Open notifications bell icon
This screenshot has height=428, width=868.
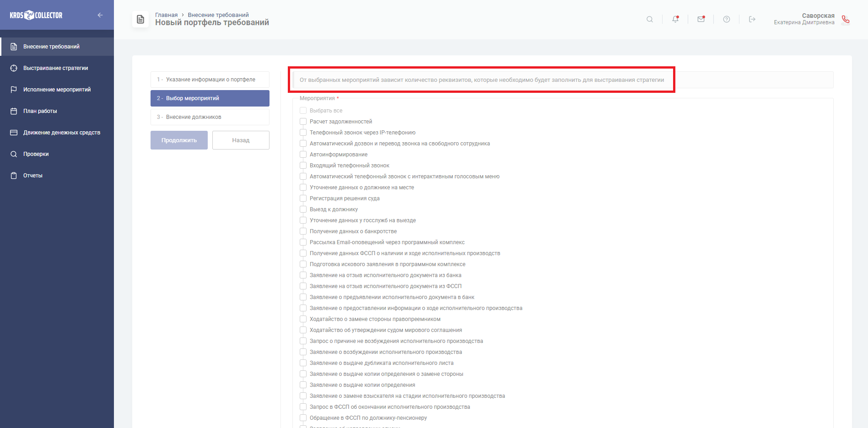click(x=675, y=19)
